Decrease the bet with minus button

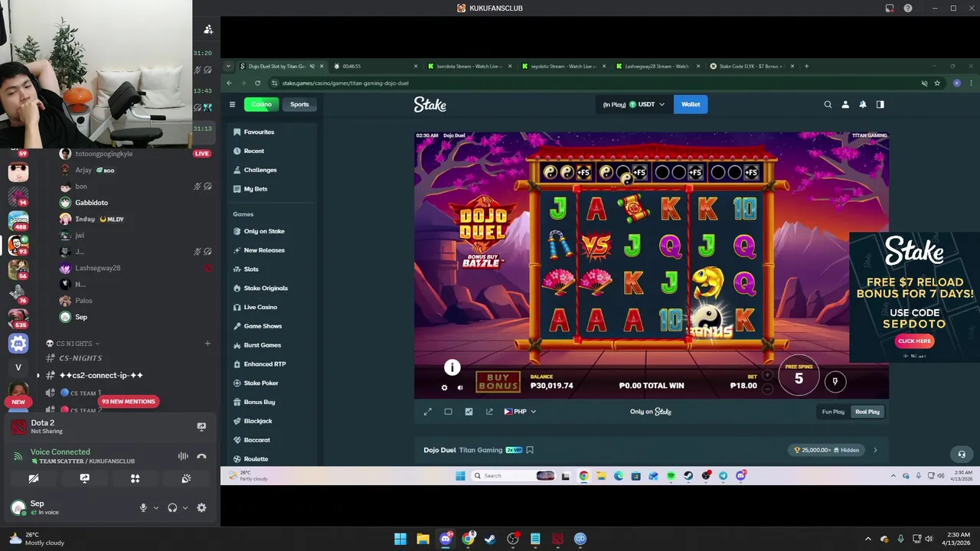pyautogui.click(x=768, y=389)
